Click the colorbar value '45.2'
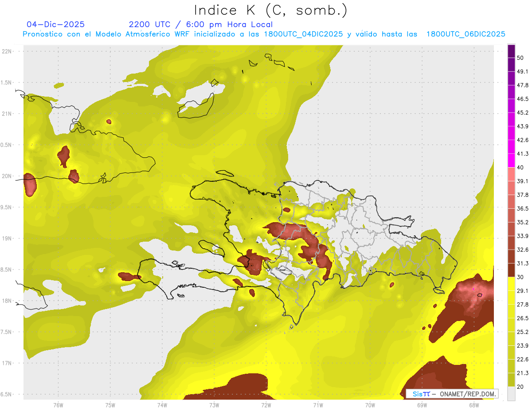532x411 pixels. click(522, 113)
